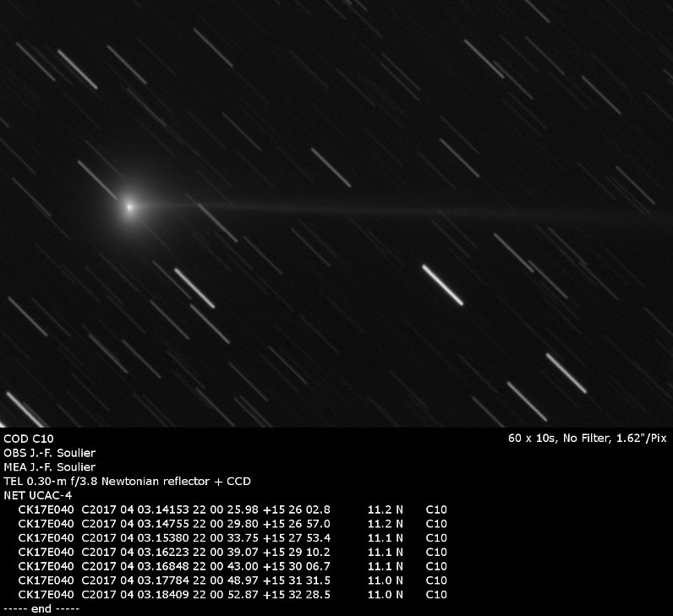Click the right ascension 22 00 43.00

[x=228, y=566]
